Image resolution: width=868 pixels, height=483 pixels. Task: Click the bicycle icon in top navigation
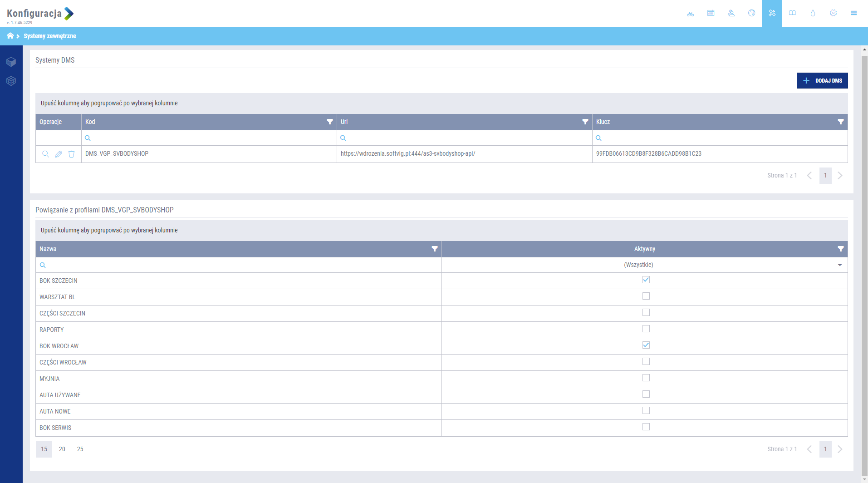pos(690,14)
